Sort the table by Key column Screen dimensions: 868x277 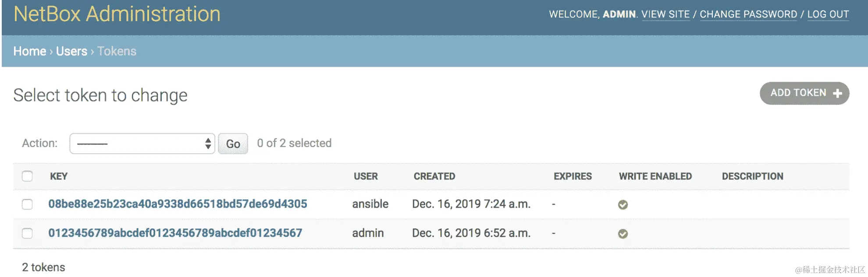(x=59, y=176)
